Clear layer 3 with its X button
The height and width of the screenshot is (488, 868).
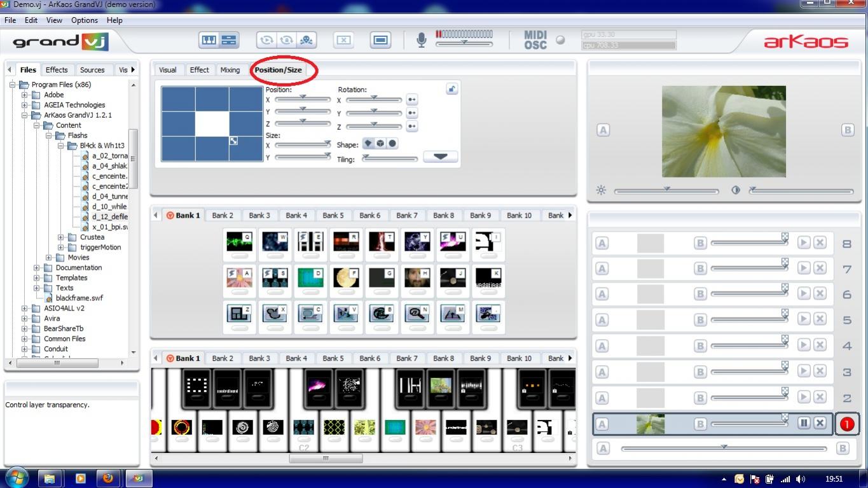pyautogui.click(x=820, y=371)
